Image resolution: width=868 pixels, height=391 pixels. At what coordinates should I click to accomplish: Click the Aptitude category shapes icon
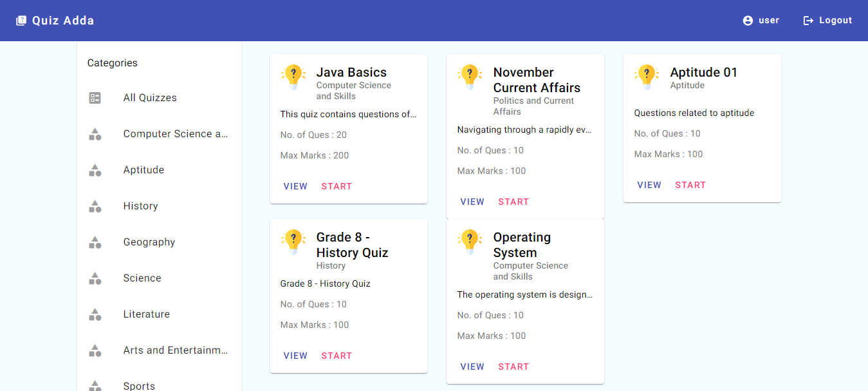pos(95,170)
